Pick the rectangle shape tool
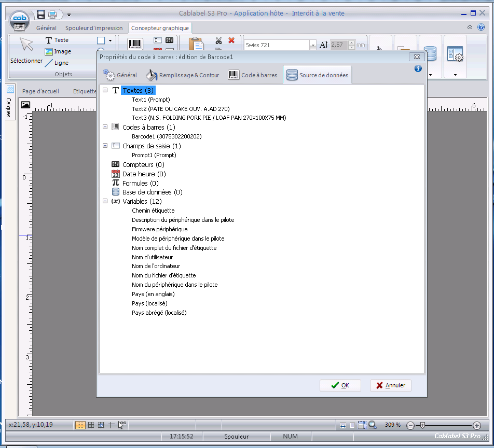 tap(101, 40)
